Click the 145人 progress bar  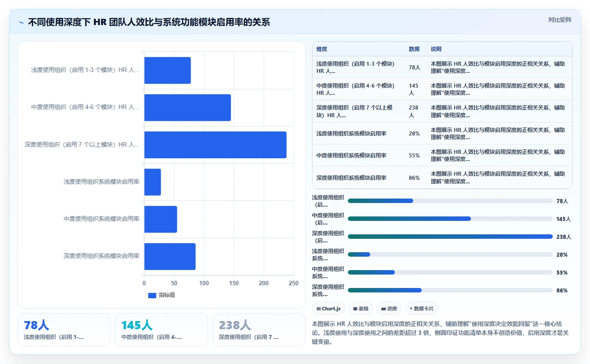pos(450,219)
